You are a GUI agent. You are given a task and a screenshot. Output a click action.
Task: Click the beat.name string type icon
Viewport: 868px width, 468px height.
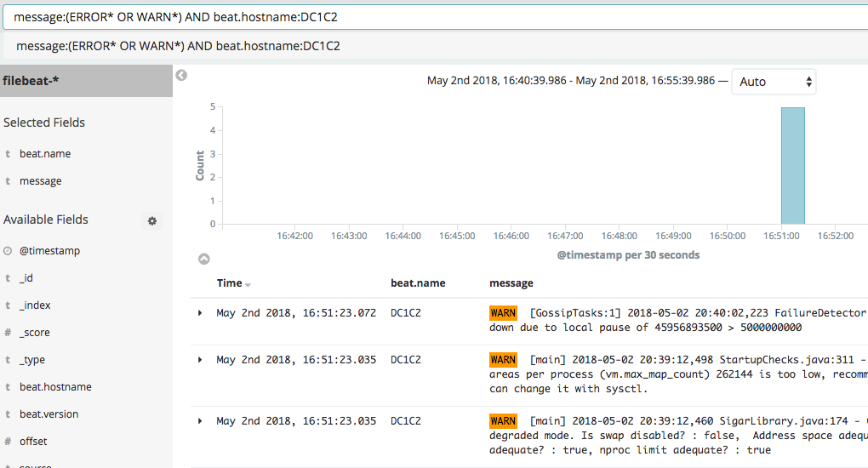pyautogui.click(x=8, y=155)
